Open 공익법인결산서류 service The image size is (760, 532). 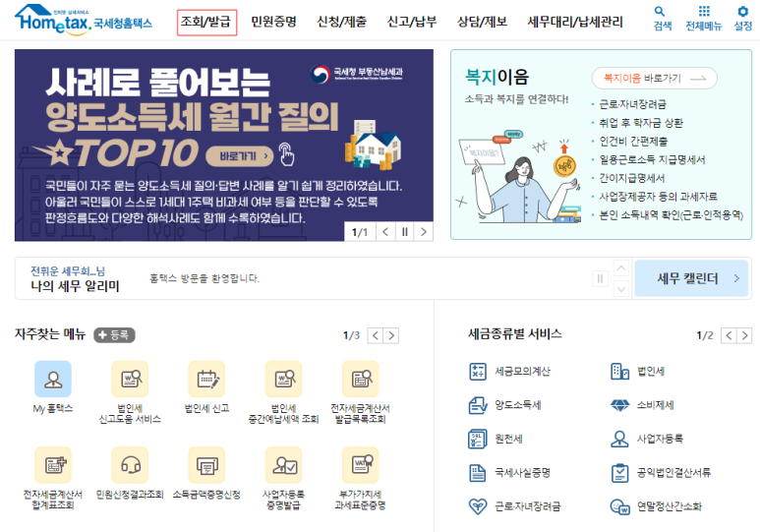661,472
